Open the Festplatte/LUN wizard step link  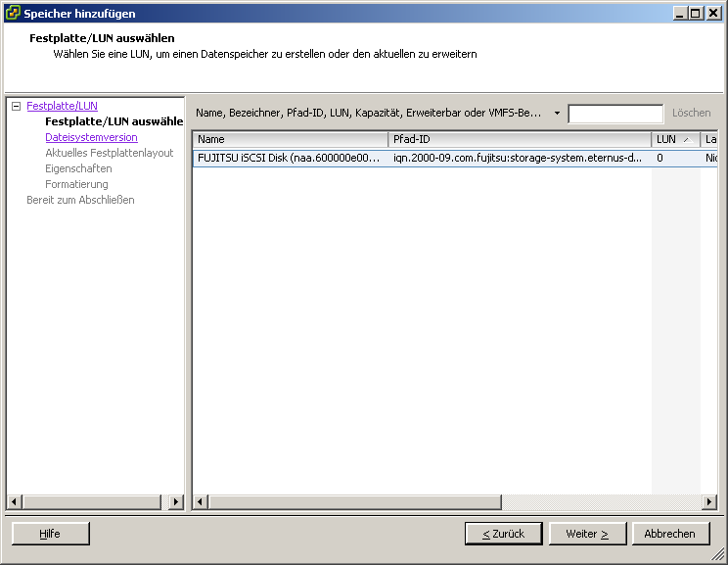(62, 106)
